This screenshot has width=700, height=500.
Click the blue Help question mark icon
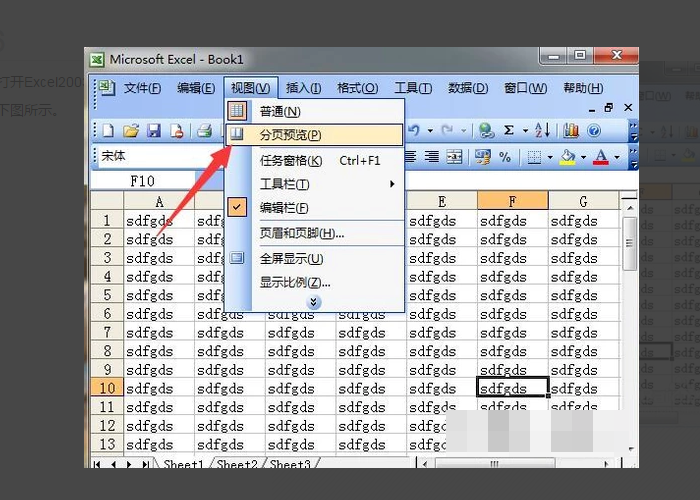(x=594, y=131)
